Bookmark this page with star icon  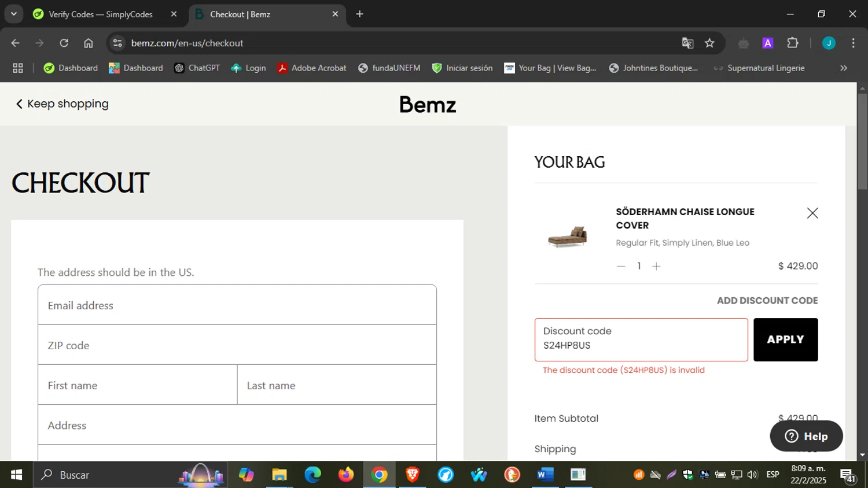click(x=709, y=43)
